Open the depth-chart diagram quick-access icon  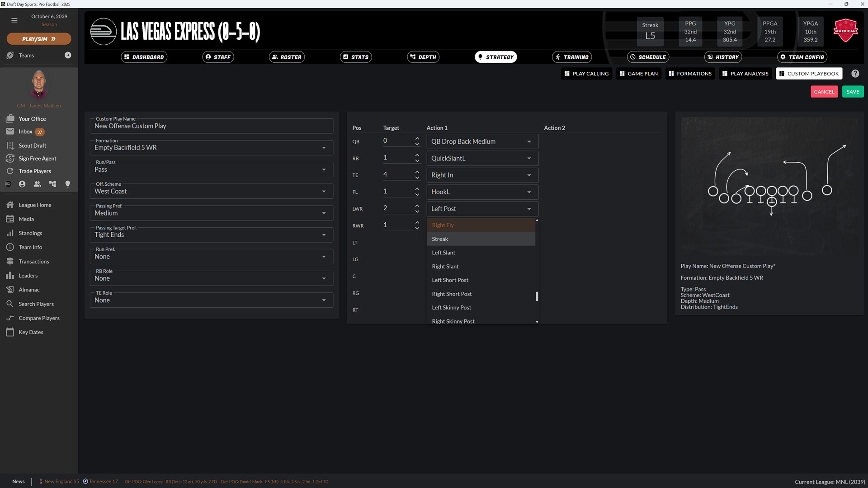tap(52, 184)
